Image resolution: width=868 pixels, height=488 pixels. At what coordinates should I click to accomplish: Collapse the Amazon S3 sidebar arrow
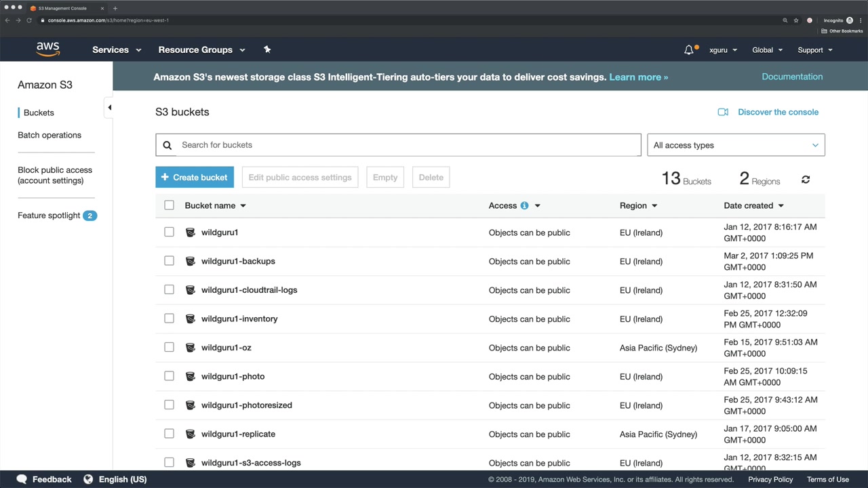click(109, 108)
